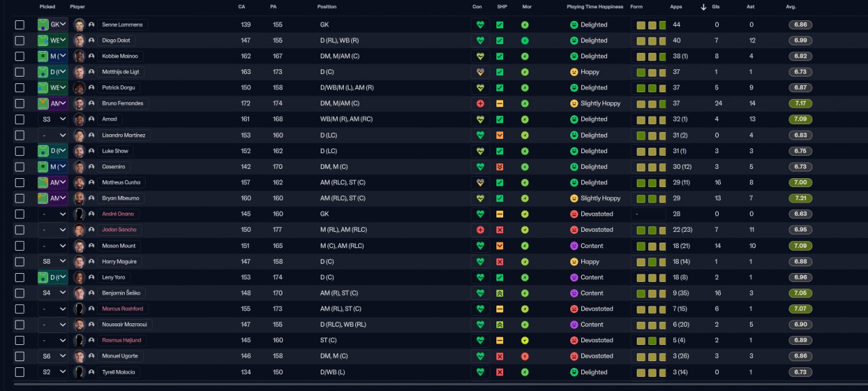Open Lisandro Martinez's unassigned picked dropdown
868x391 pixels.
(53, 135)
